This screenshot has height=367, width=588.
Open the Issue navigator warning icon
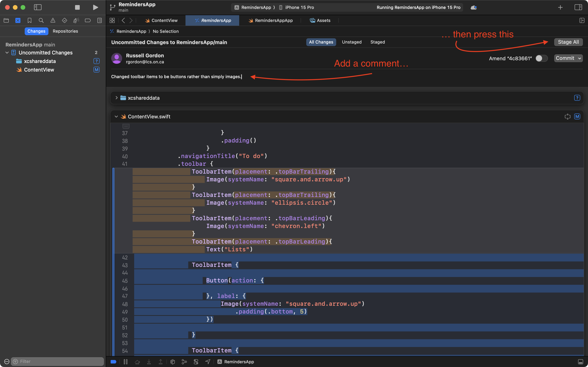click(53, 20)
